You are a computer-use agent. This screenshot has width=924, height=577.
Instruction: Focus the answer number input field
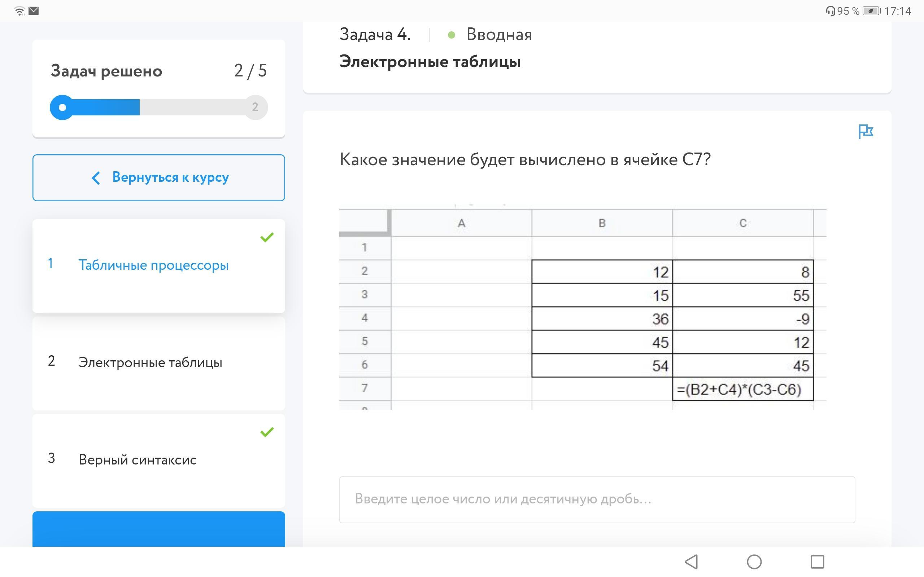(x=597, y=499)
